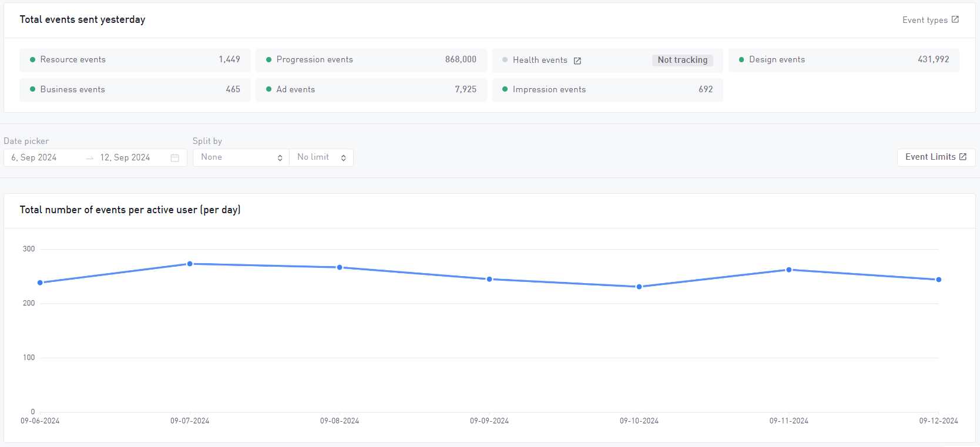Screen dimensions: 980x447
Task: Click the 09-09-2024 chart data point
Action: tap(489, 279)
